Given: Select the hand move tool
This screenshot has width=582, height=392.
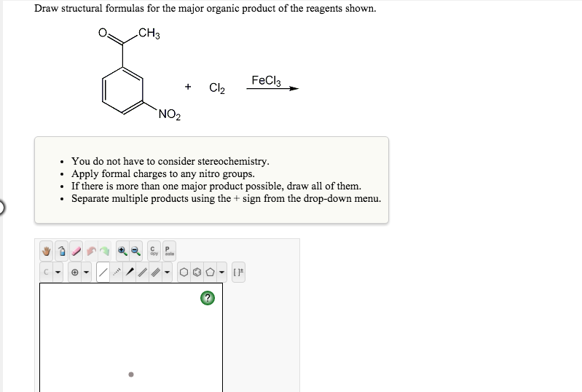Looking at the screenshot, I should click(x=47, y=251).
